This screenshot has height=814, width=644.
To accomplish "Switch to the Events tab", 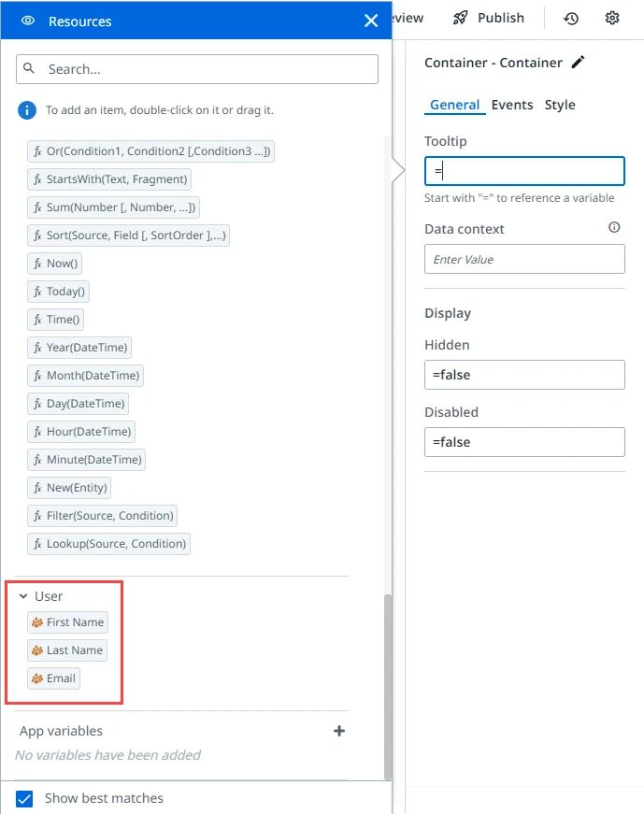I will pyautogui.click(x=512, y=105).
